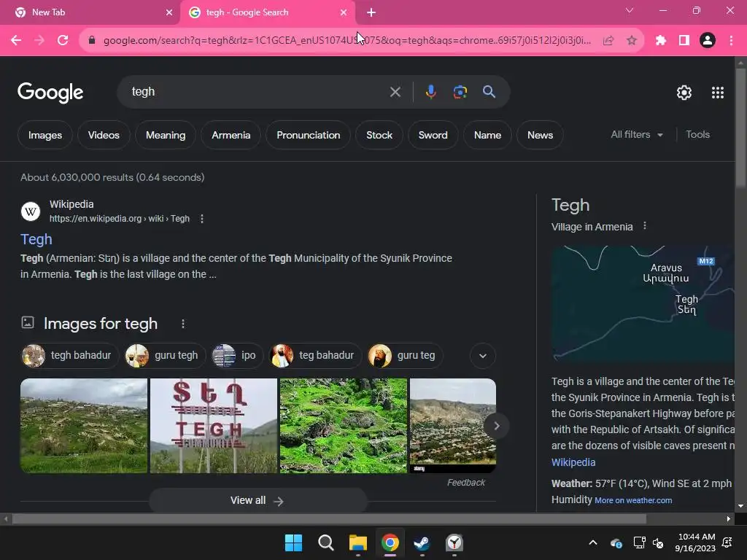
Task: Click the address bar URL
Action: (347, 41)
